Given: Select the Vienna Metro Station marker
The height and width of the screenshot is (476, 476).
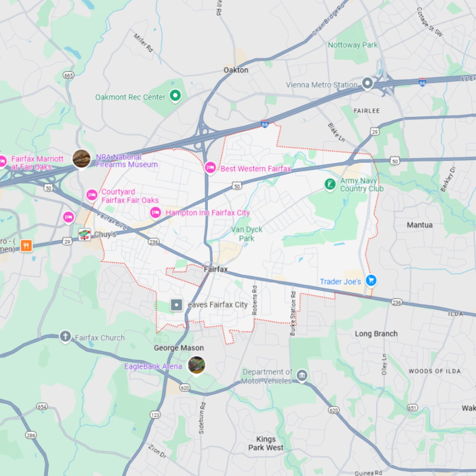Looking at the screenshot, I should (x=367, y=83).
